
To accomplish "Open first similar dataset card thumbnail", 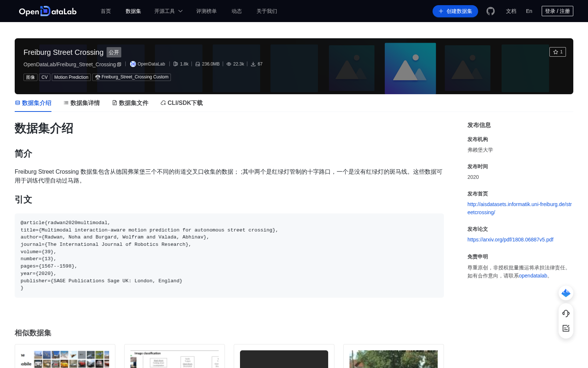I will [x=65, y=359].
